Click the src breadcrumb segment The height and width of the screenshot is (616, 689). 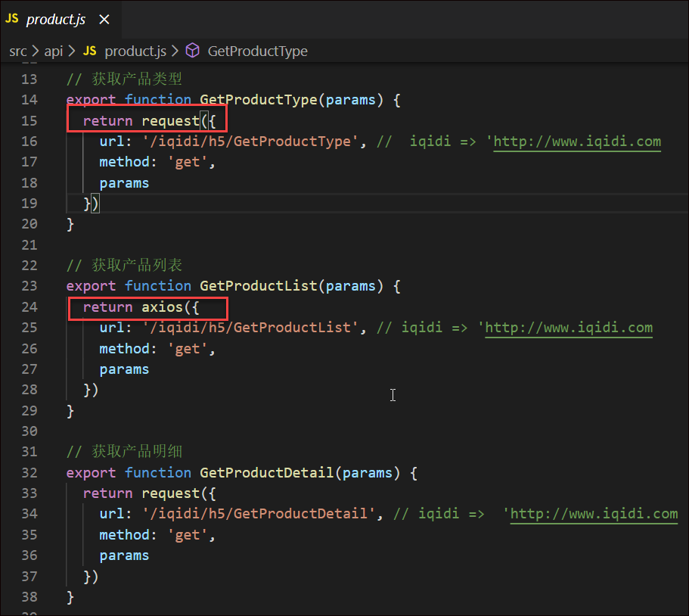pyautogui.click(x=18, y=51)
